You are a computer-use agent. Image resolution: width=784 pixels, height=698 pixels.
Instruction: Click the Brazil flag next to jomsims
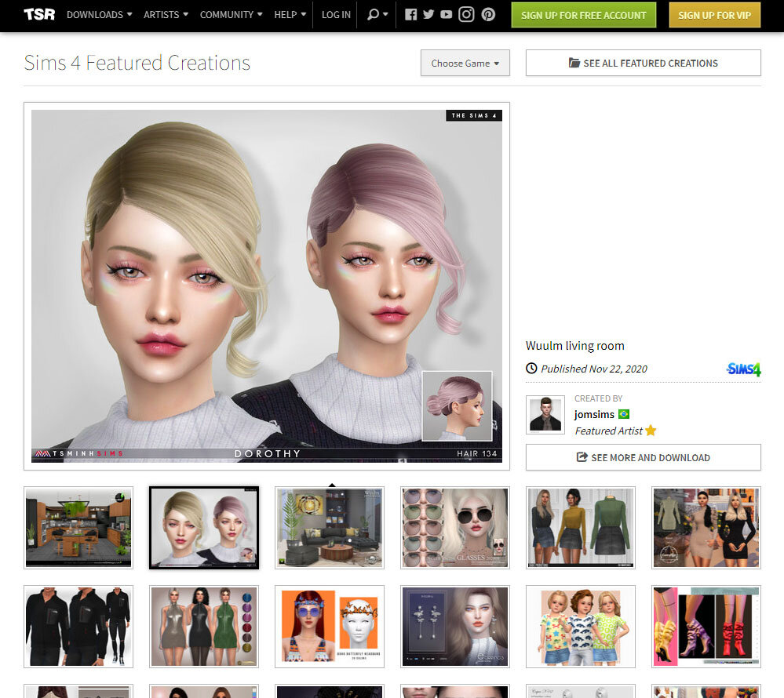(623, 414)
